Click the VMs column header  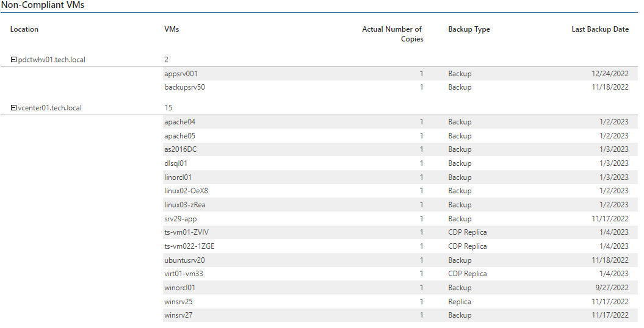pos(172,29)
